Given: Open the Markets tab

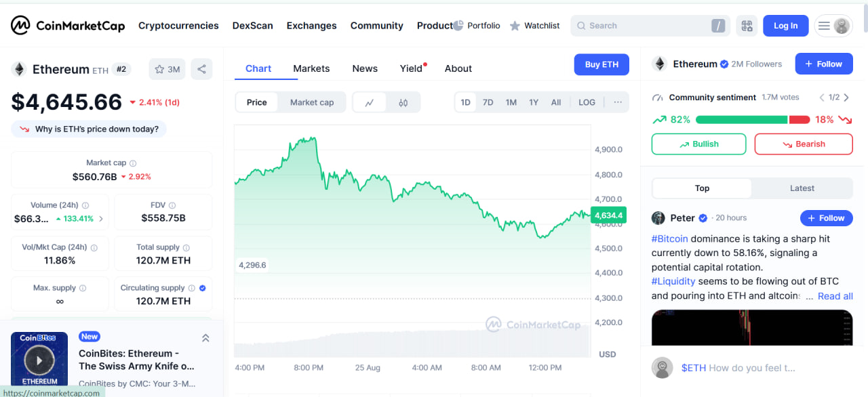Looking at the screenshot, I should click(311, 68).
